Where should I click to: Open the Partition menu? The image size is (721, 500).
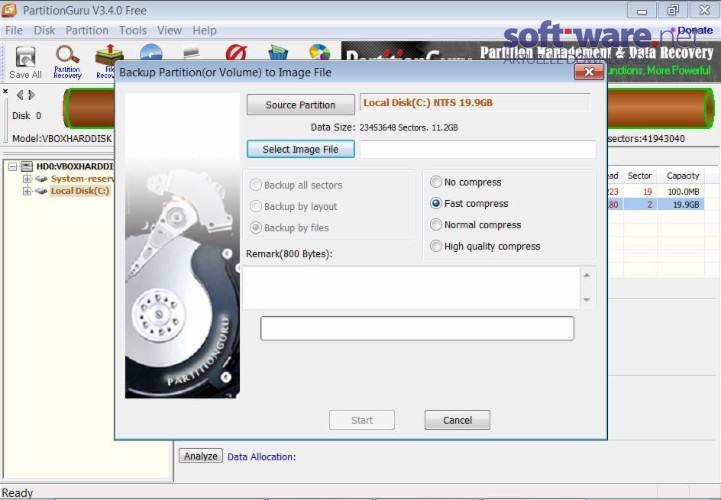point(87,30)
